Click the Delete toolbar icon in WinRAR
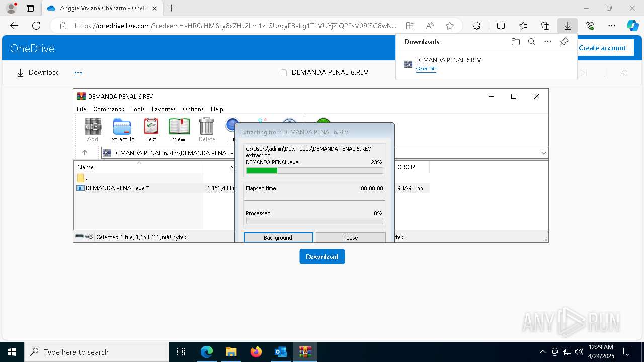 (x=207, y=130)
